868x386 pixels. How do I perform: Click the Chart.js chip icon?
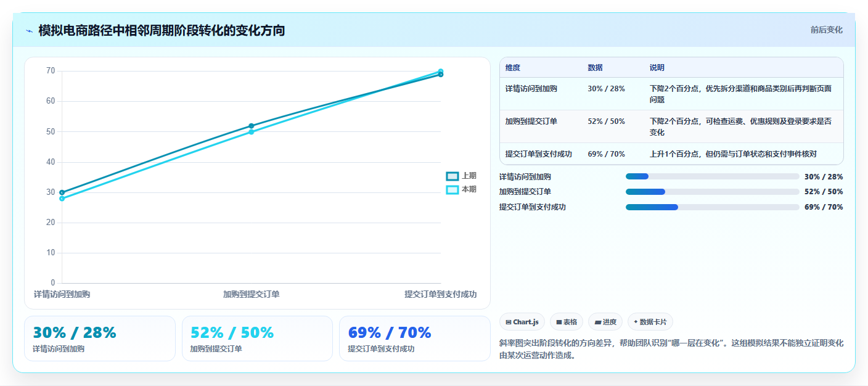click(x=508, y=322)
